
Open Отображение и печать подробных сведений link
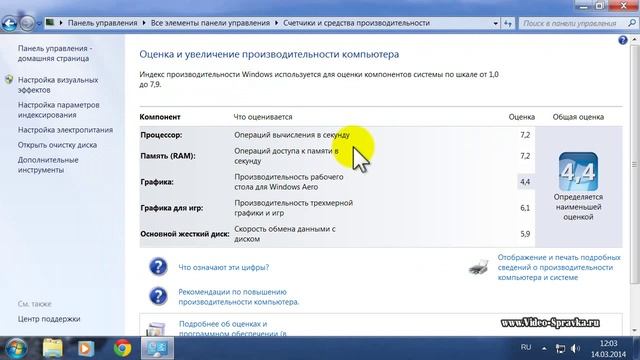click(x=559, y=267)
